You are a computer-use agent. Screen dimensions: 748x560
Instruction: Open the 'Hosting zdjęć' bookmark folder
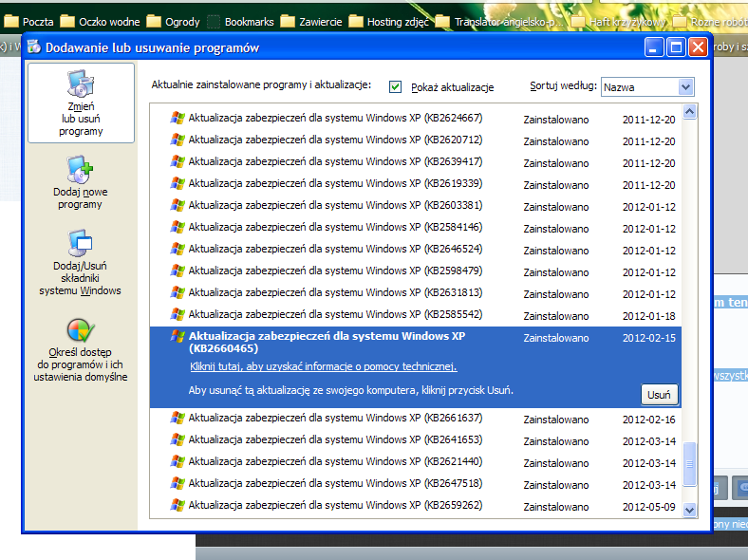[389, 22]
